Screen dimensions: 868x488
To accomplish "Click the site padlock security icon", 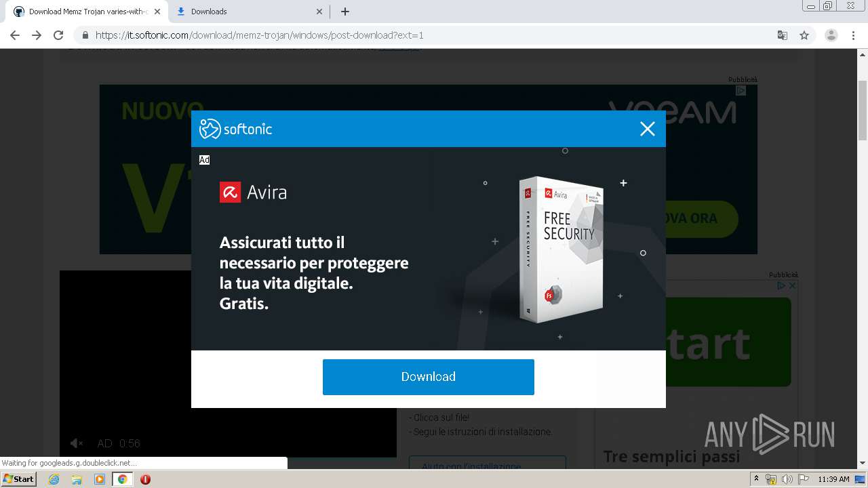I will click(85, 35).
